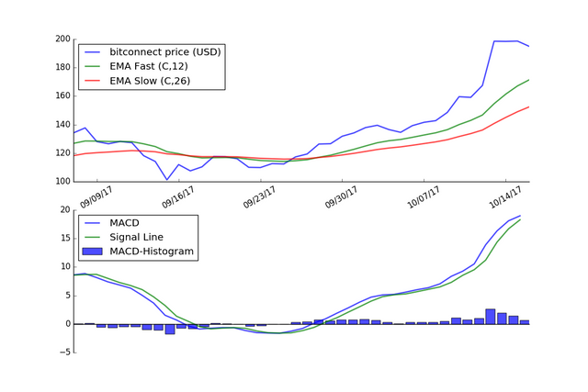
Task: Click the 20 y-axis label on the MACD chart
Action: click(65, 210)
